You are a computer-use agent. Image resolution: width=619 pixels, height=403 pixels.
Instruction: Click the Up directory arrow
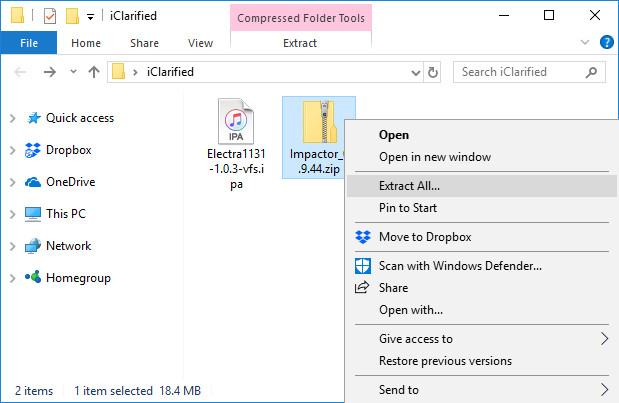pyautogui.click(x=94, y=72)
